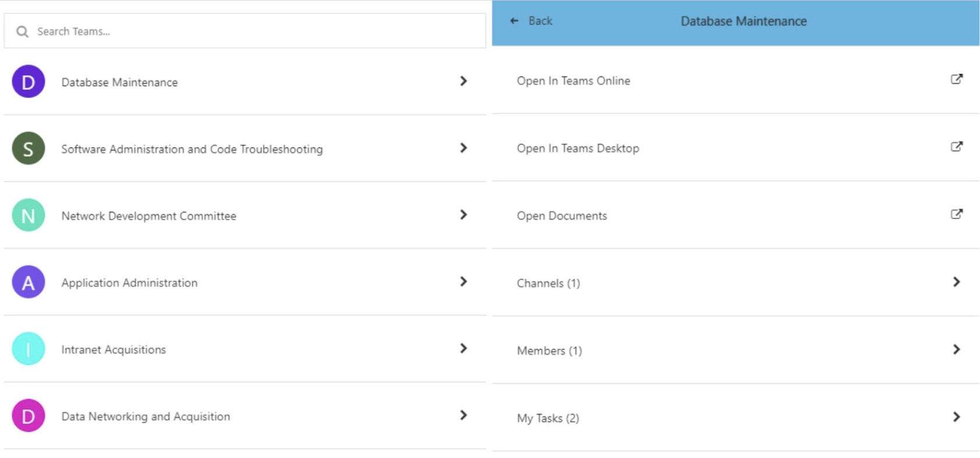Select Network Development Committee team name
Viewport: 980px width, 458px height.
coord(149,216)
